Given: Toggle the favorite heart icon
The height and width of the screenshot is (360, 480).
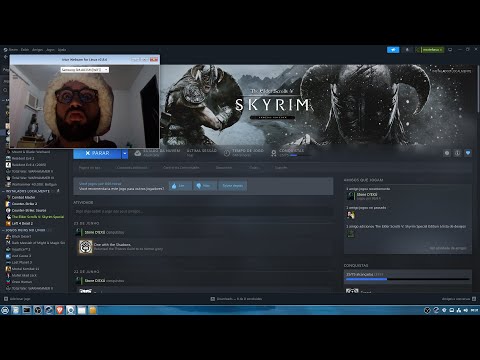Looking at the screenshot, I should click(468, 153).
